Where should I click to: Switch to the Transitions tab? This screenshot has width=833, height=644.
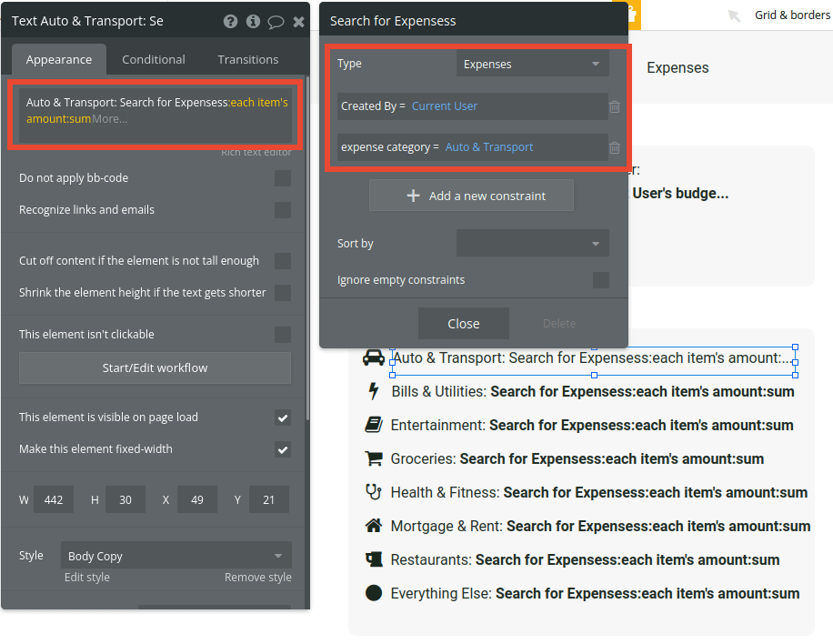pyautogui.click(x=247, y=59)
